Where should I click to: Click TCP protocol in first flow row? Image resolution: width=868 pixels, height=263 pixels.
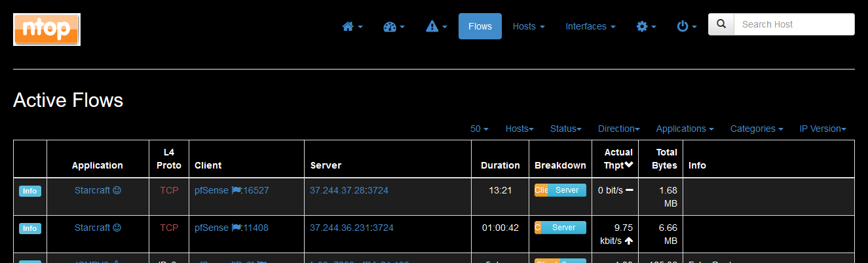click(x=169, y=190)
